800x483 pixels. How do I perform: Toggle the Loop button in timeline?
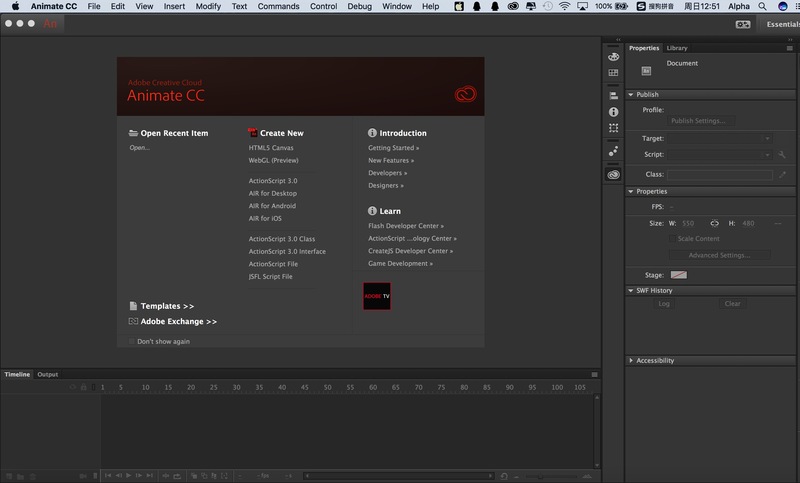(x=177, y=476)
